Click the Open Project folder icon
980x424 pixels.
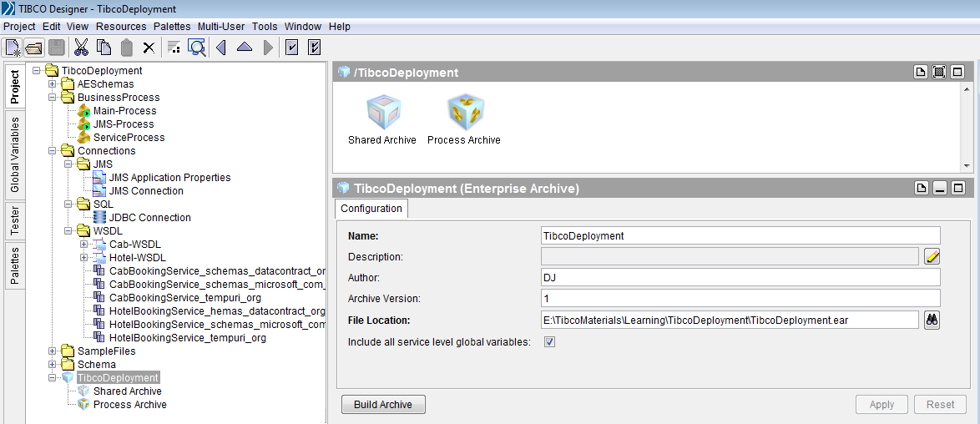(33, 48)
